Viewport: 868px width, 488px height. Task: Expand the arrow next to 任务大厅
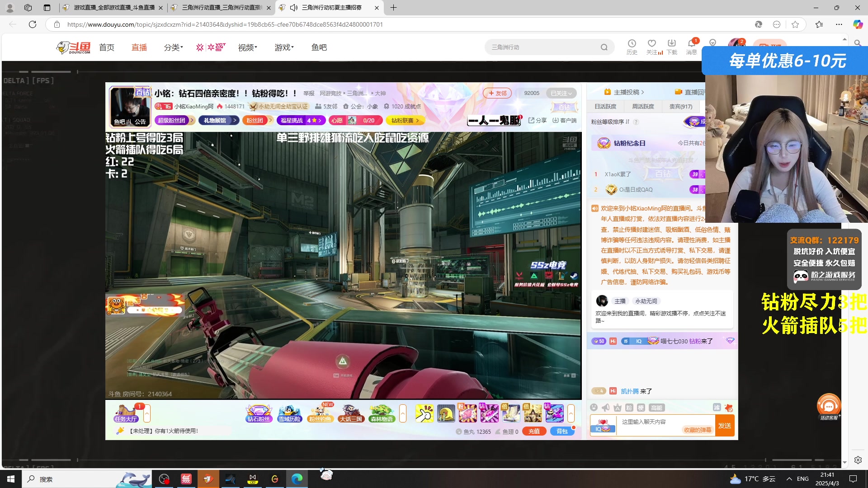coord(147,413)
